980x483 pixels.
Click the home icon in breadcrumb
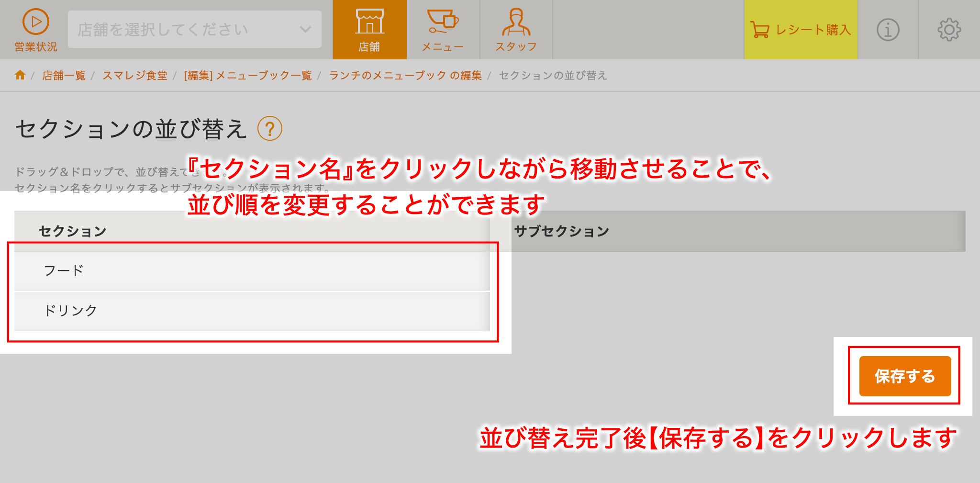[20, 75]
